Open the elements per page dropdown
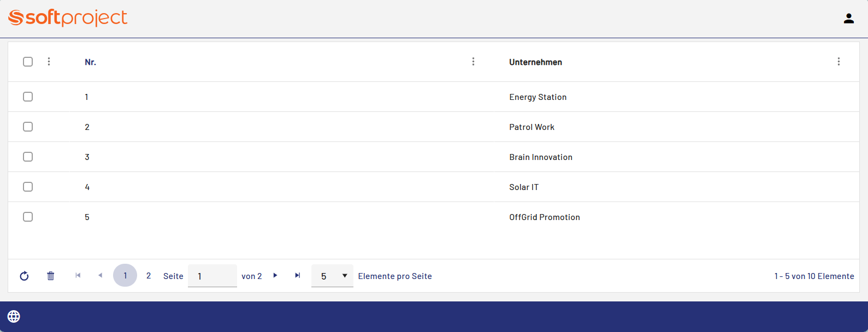The height and width of the screenshot is (332, 868). pos(332,276)
